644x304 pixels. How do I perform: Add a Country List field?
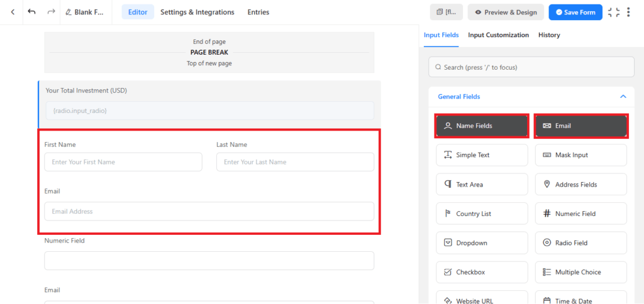(x=482, y=214)
